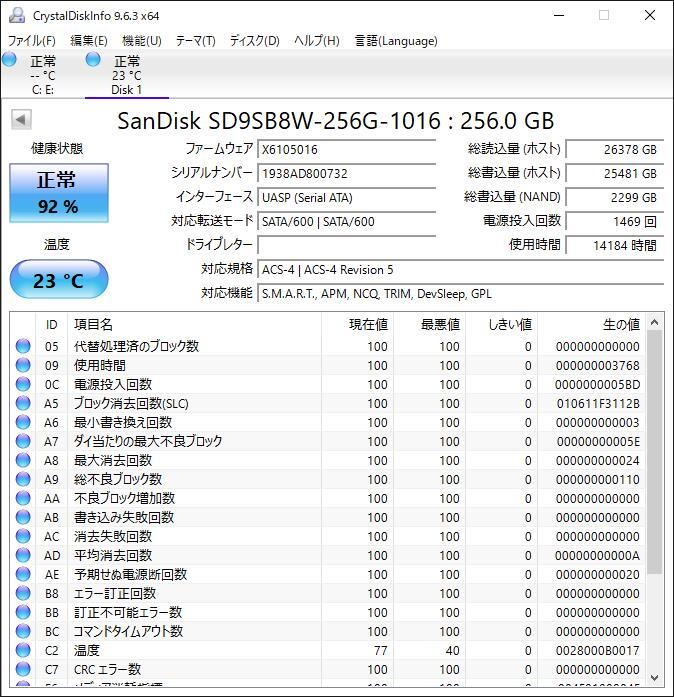The height and width of the screenshot is (697, 674).
Task: Click status orb of attribute AA
Action: [x=23, y=498]
